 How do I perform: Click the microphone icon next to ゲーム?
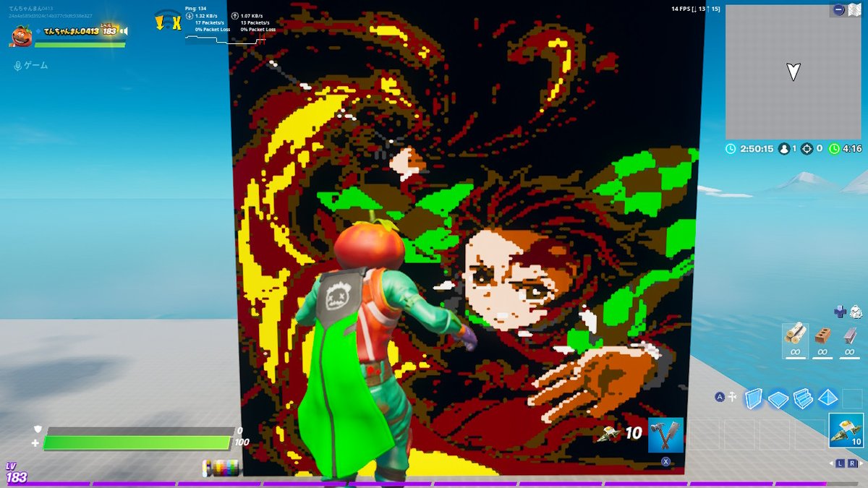pyautogui.click(x=18, y=65)
